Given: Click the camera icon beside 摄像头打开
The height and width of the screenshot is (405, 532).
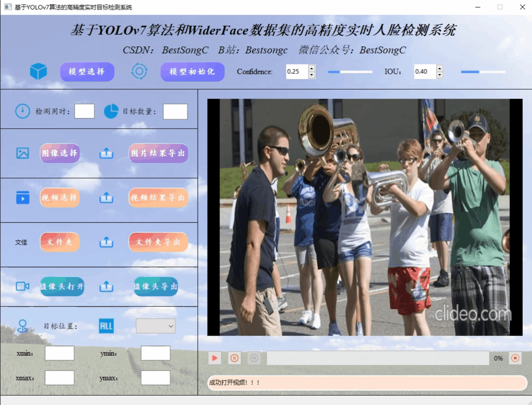Looking at the screenshot, I should pos(23,286).
